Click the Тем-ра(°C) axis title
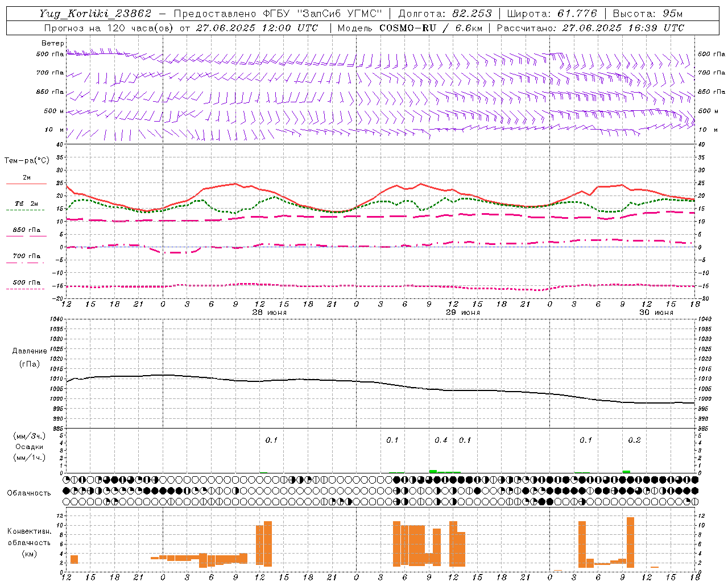728x582 pixels. (x=27, y=160)
